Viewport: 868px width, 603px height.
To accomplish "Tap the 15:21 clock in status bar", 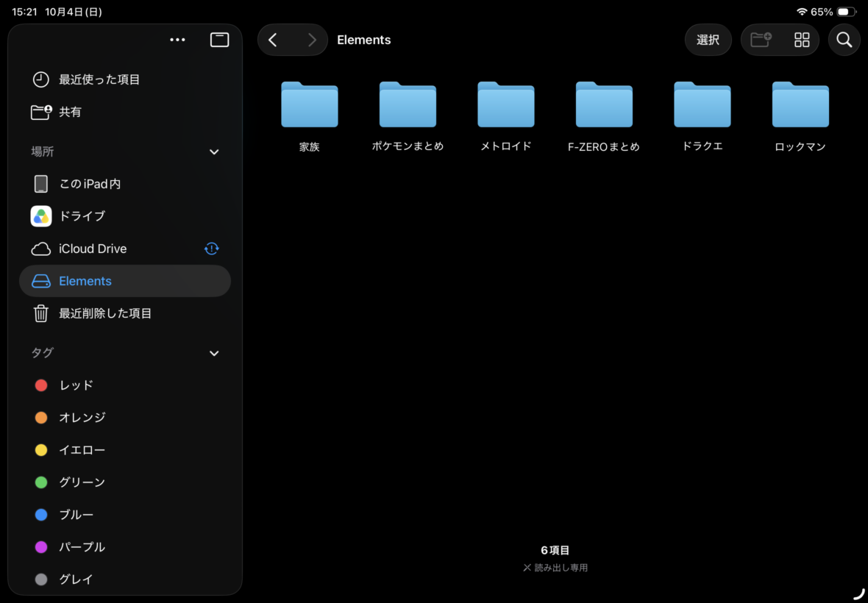I will [24, 12].
